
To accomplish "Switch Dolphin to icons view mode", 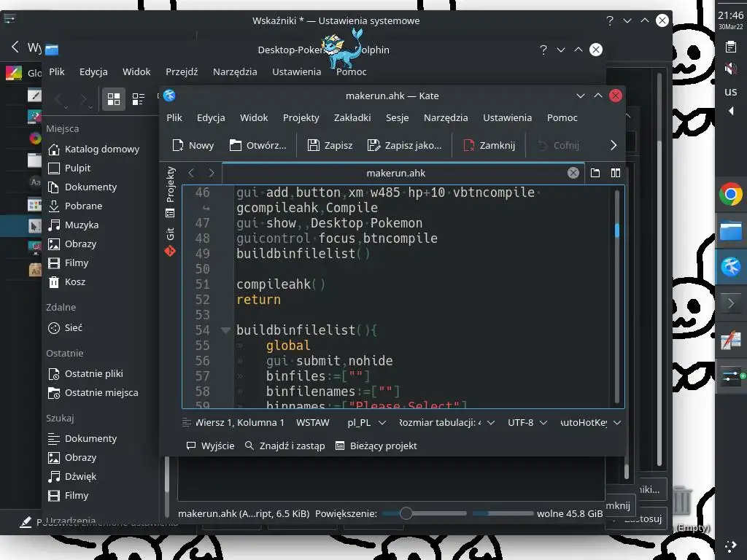I will (x=113, y=99).
